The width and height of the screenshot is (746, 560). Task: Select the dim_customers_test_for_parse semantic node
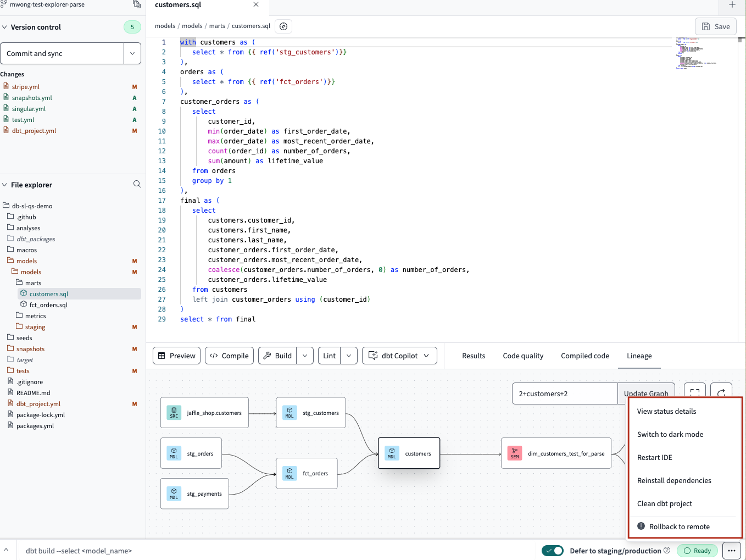click(556, 453)
